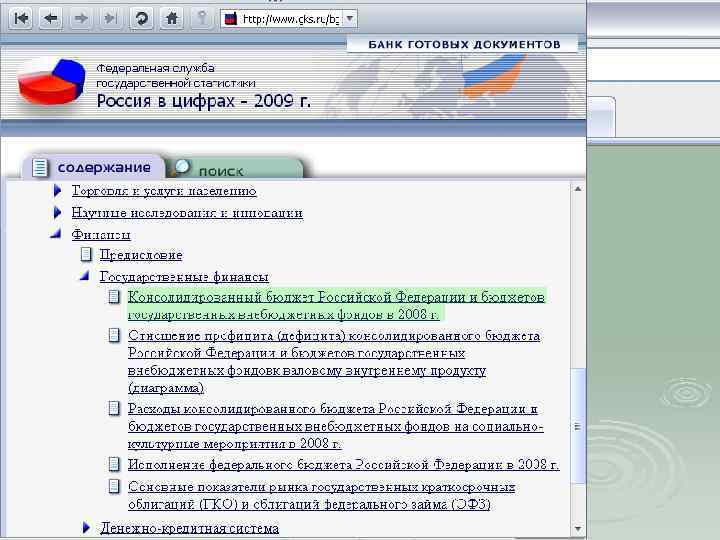Open the Отношение профицита (дефицита) diagram link
This screenshot has width=720, height=540.
(334, 362)
